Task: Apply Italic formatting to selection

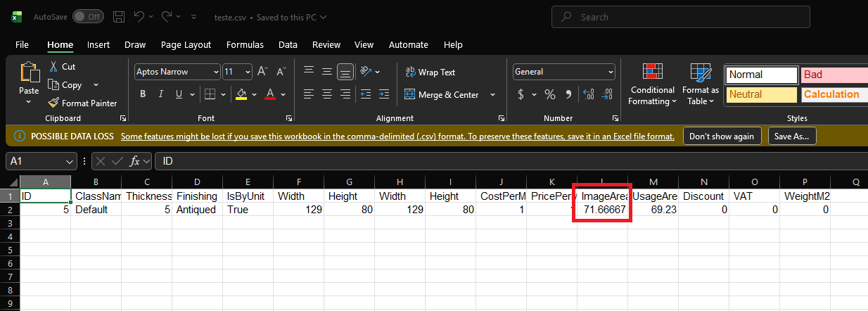Action: point(161,94)
